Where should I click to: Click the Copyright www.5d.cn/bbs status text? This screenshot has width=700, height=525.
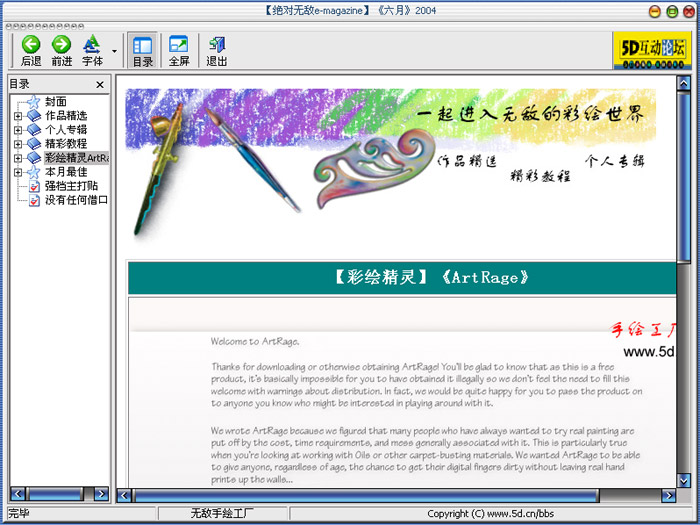point(490,514)
